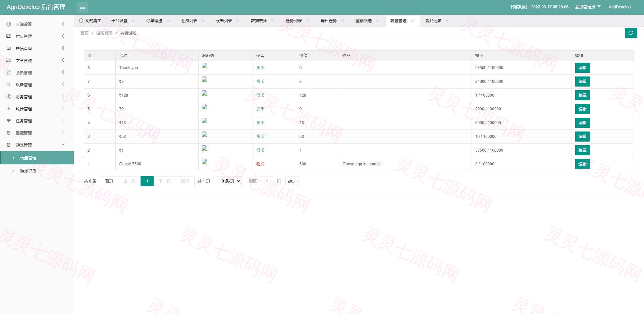Open the 10 条/页 page size dropdown
This screenshot has width=644, height=314.
(x=229, y=181)
